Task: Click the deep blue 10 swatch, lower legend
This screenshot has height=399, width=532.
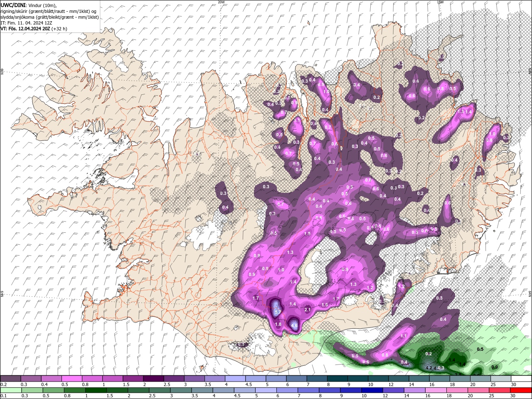Action: point(372,390)
